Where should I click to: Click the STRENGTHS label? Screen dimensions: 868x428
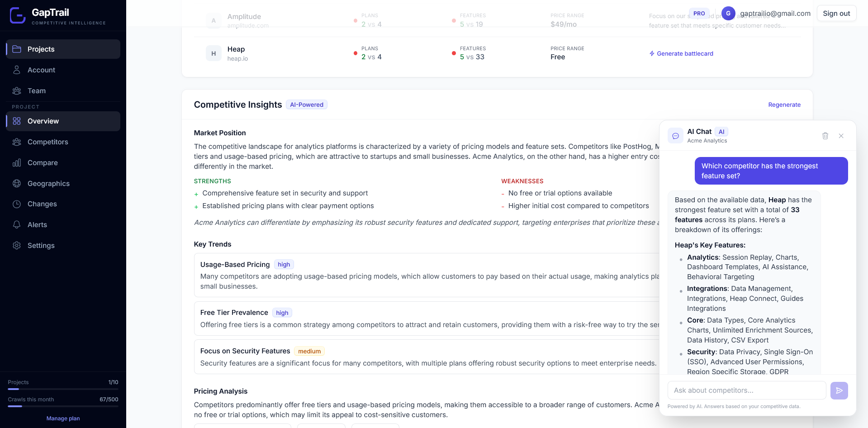coord(213,181)
